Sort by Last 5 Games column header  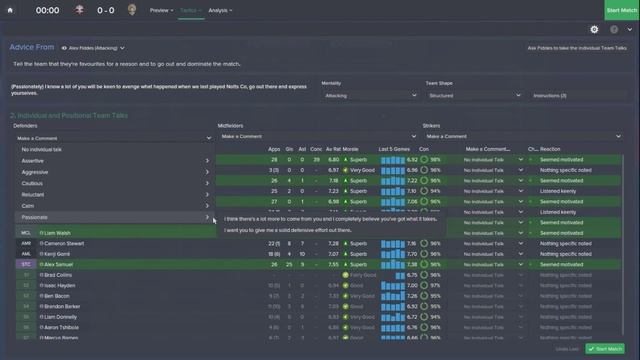point(394,149)
